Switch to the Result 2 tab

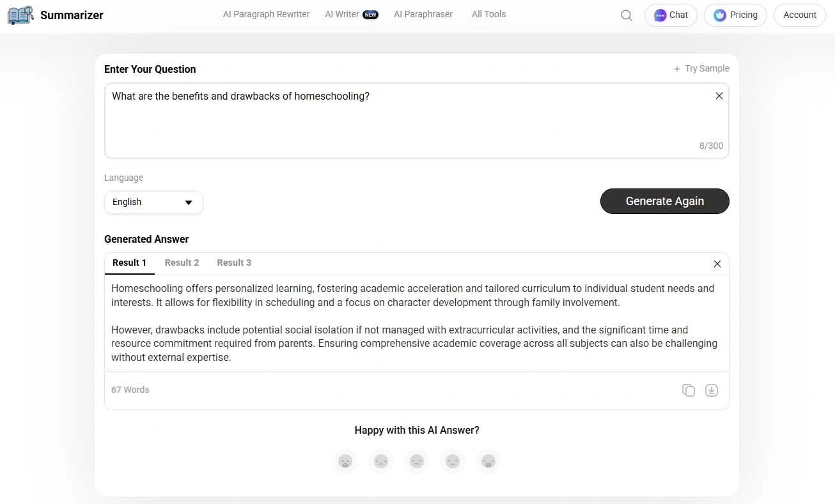tap(182, 262)
